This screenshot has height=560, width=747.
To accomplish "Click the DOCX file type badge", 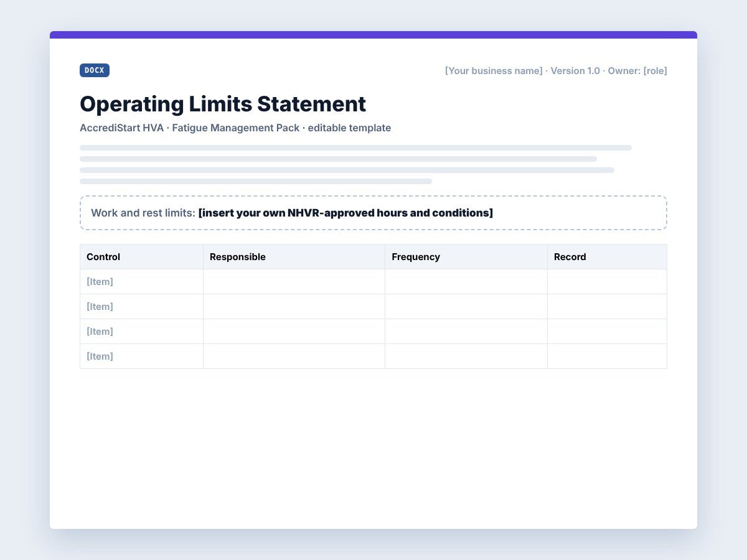I will (x=95, y=70).
